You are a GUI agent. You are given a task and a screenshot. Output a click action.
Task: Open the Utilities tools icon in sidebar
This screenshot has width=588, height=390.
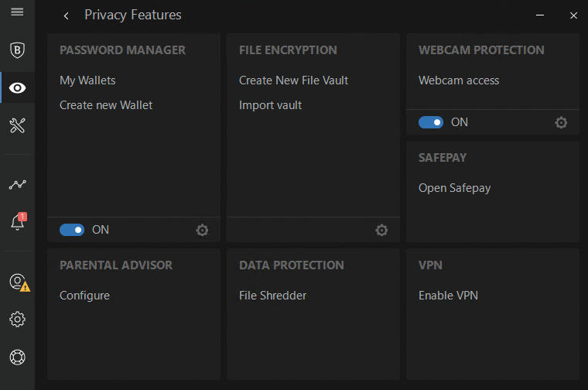point(17,125)
